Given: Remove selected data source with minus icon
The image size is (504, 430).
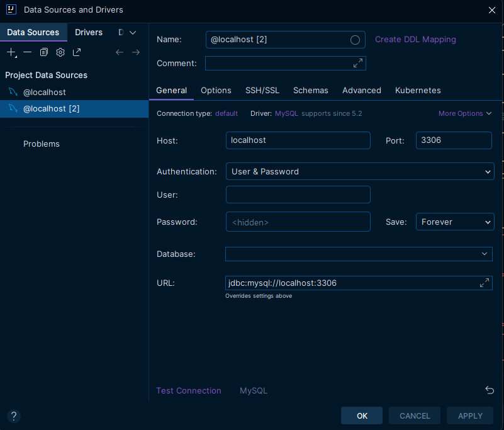Looking at the screenshot, I should (27, 52).
